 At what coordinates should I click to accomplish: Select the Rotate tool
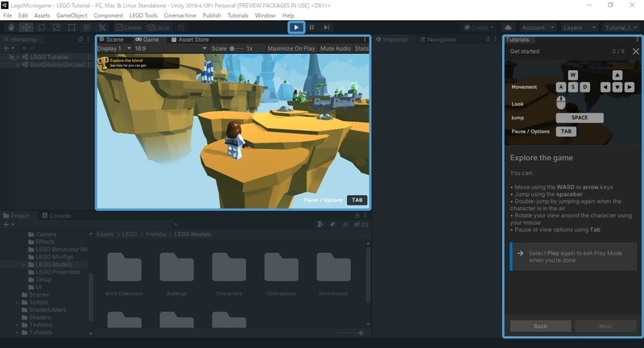pos(42,27)
